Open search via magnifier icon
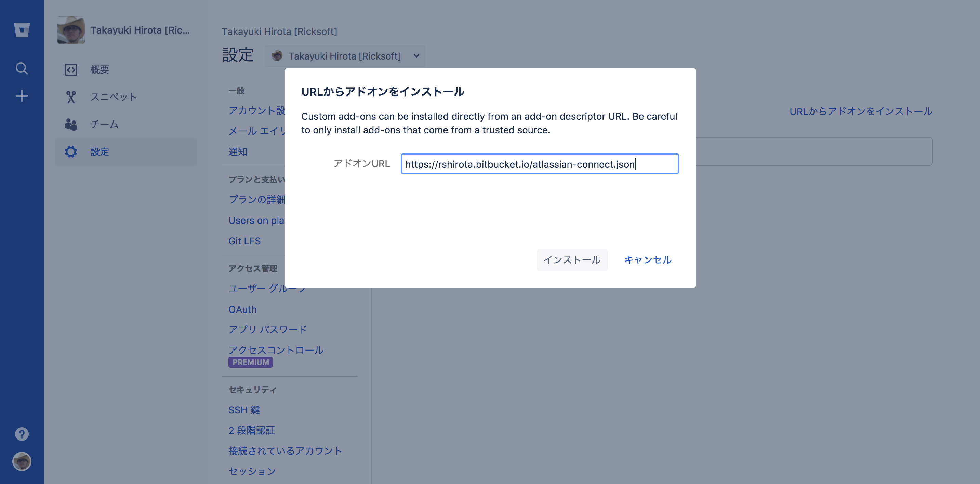The image size is (980, 484). point(22,68)
